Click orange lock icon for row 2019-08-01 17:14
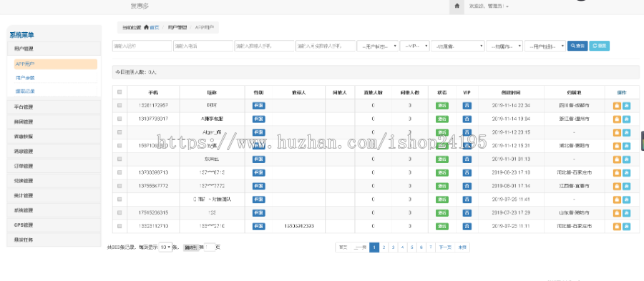 (x=617, y=186)
